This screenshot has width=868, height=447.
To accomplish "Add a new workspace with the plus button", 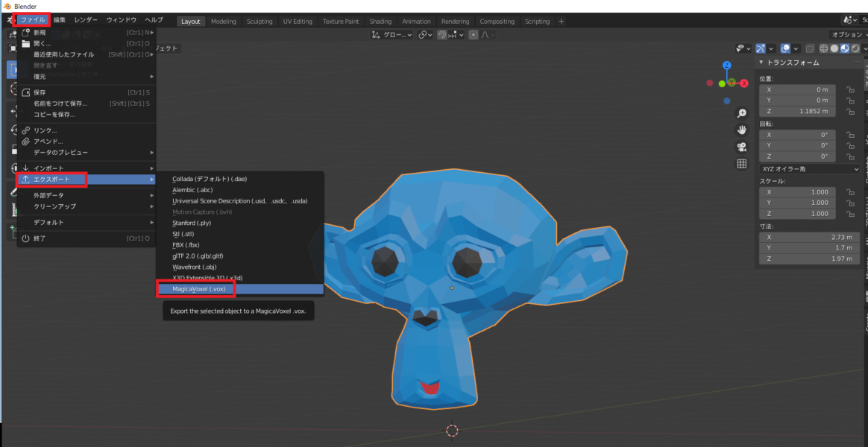I will click(562, 22).
